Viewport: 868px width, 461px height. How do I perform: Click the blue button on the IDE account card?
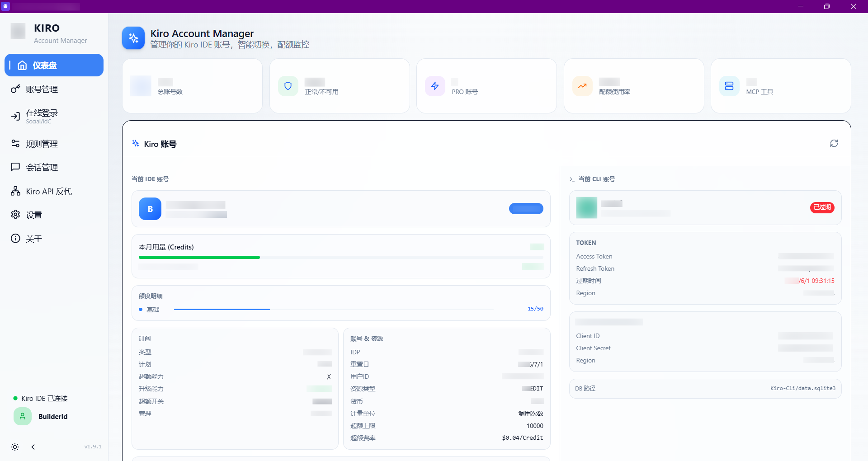[x=526, y=208]
